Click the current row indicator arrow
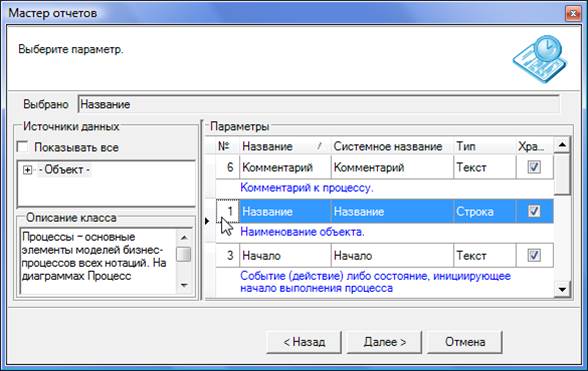Viewport: 588px width, 371px height. coord(207,221)
